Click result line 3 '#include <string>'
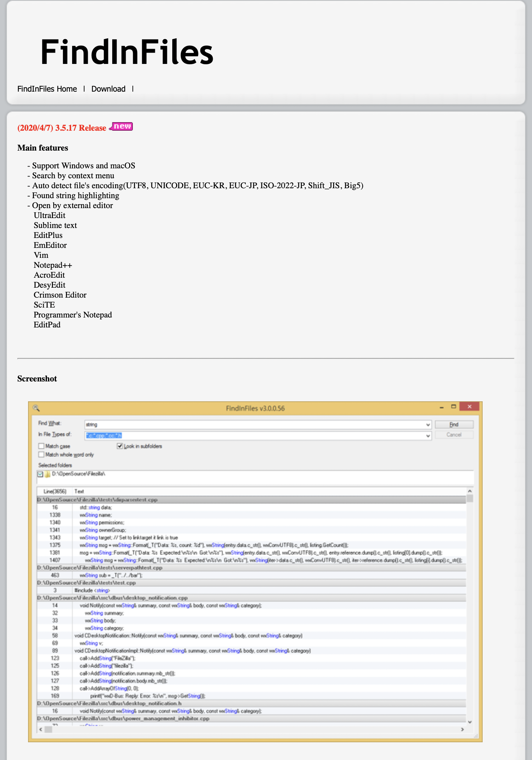This screenshot has width=532, height=760. click(251, 591)
